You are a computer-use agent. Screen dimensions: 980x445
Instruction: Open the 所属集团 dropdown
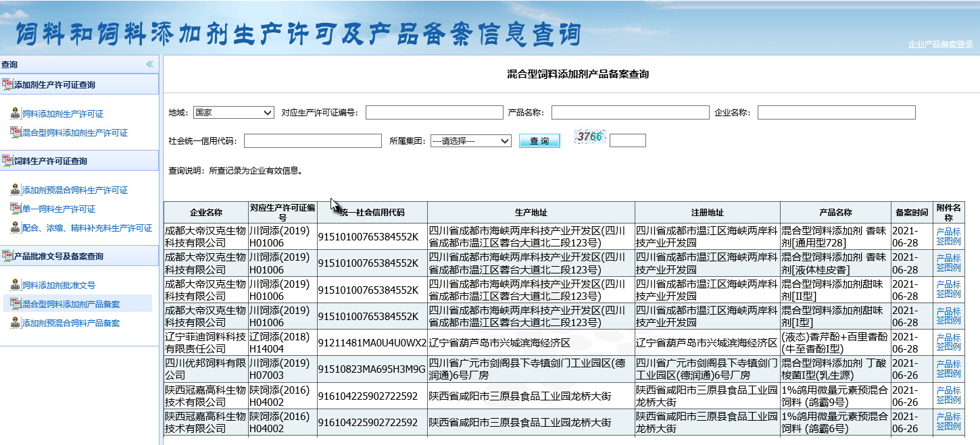coord(471,141)
